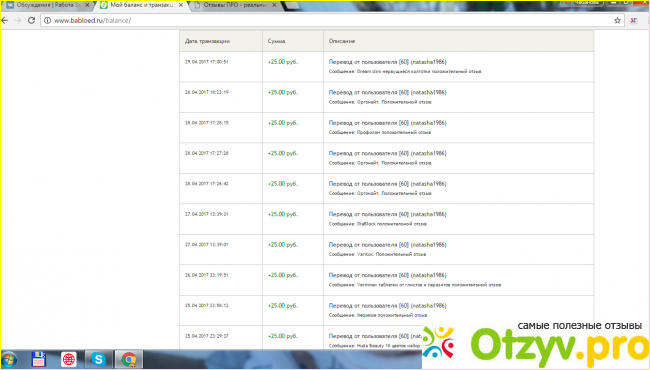Open the red globe taskbar icon

pos(69,360)
